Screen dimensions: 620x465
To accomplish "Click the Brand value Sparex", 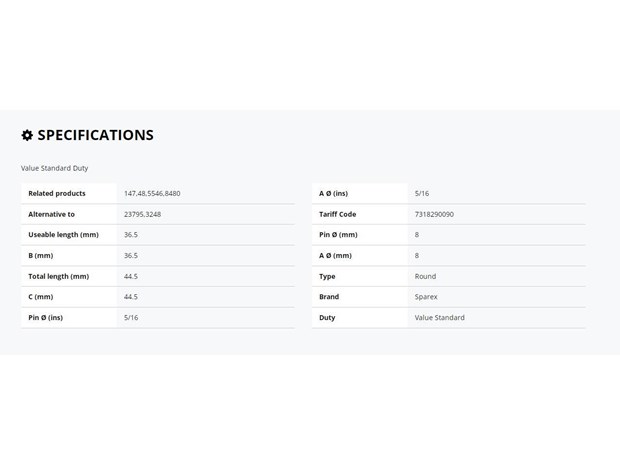I will tap(426, 297).
